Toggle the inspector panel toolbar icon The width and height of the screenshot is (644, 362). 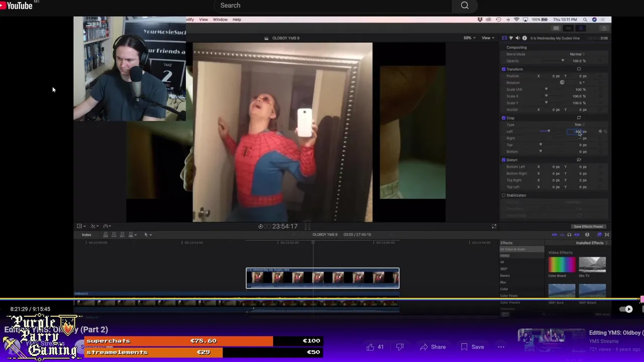tap(581, 28)
